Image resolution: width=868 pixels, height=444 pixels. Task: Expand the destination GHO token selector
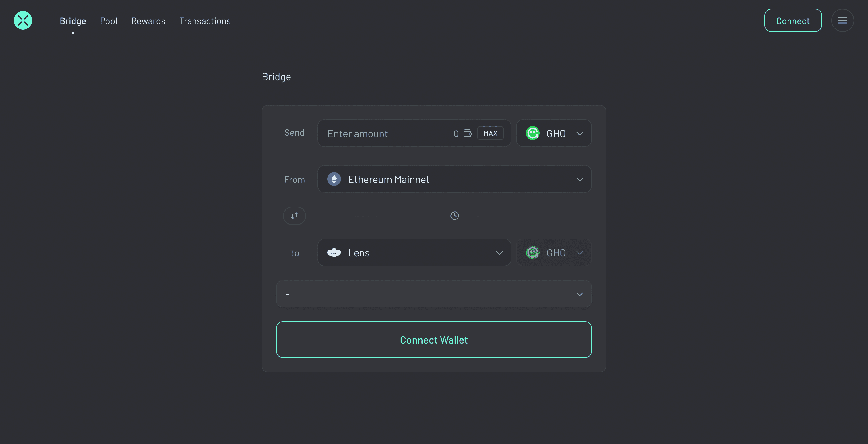553,252
